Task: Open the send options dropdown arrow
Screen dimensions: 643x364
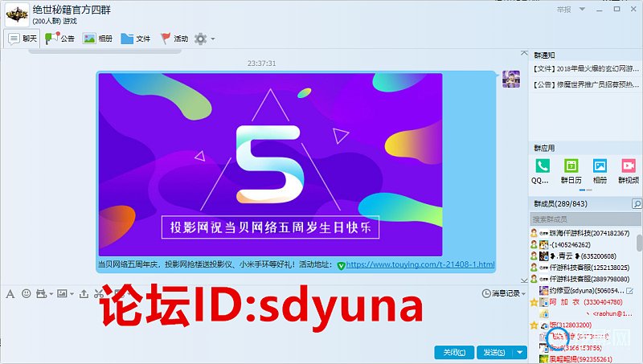Action: 519,352
